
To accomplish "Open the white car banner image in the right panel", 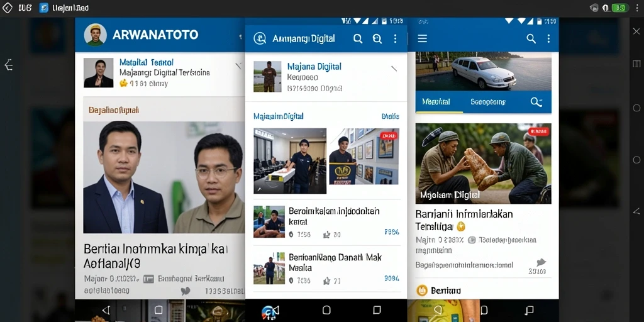I will click(x=484, y=71).
